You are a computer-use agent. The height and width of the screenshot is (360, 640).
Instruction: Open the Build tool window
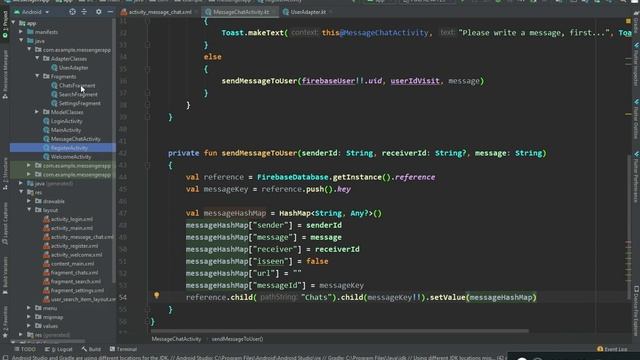(91, 349)
